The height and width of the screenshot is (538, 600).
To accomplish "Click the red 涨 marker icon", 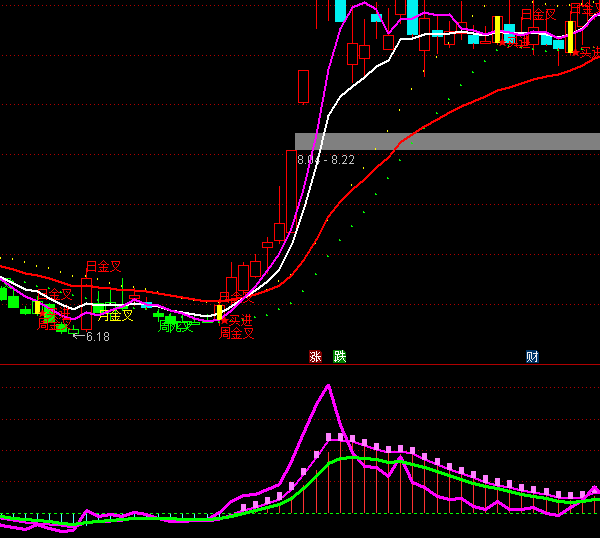I will tap(315, 356).
